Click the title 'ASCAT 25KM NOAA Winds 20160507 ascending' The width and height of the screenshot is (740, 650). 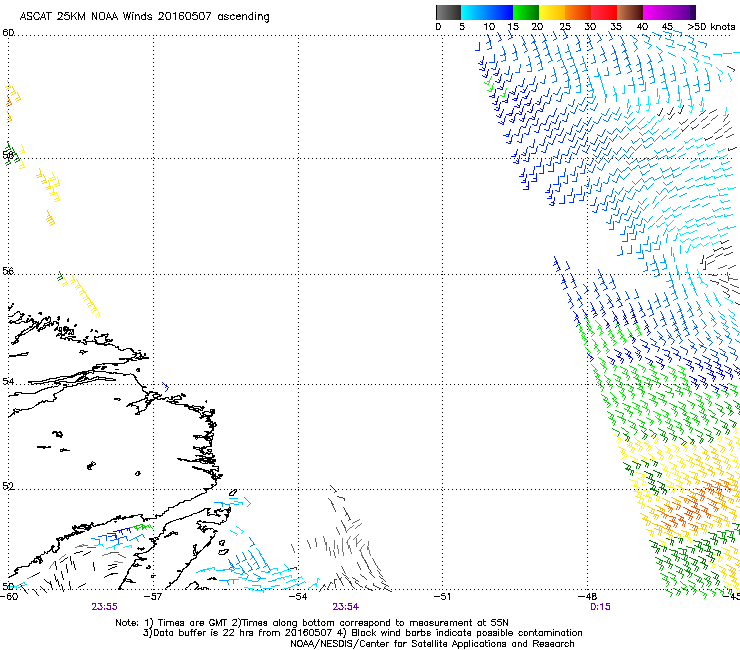(x=144, y=17)
